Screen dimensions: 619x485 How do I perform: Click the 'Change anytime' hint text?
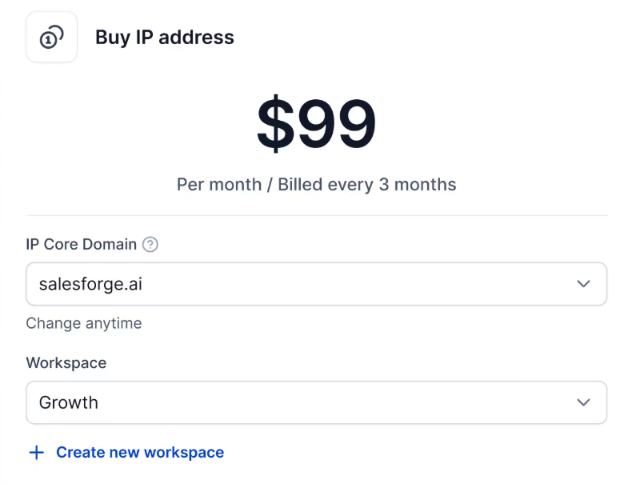click(84, 323)
